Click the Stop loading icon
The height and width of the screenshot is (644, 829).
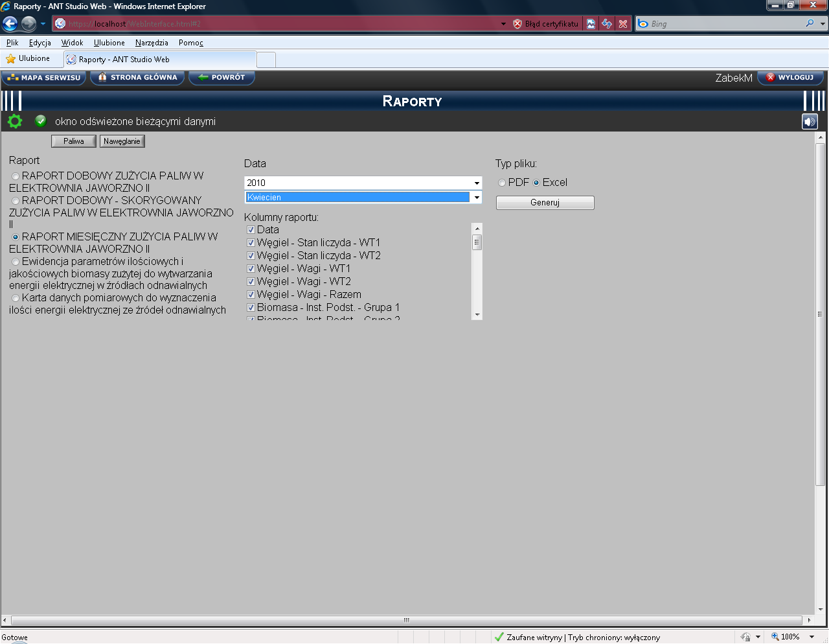pos(623,24)
